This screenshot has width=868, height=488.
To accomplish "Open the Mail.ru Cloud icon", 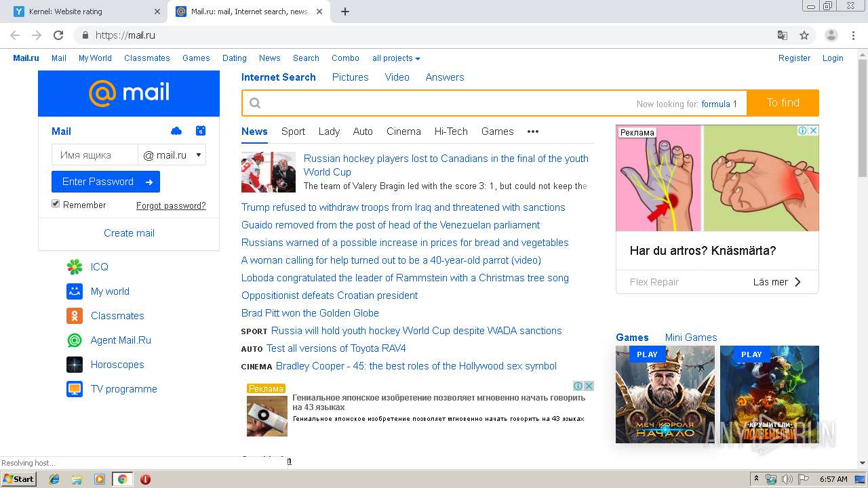I will (x=176, y=131).
